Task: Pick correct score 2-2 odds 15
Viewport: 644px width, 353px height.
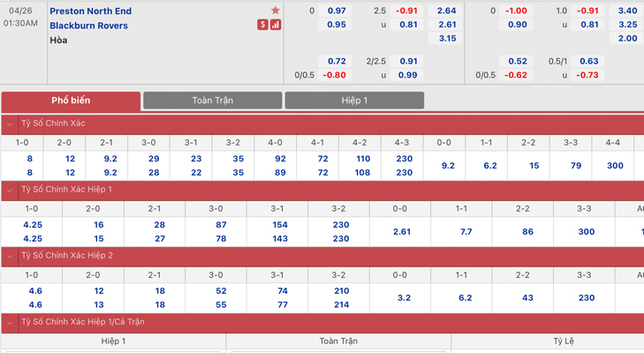Action: (534, 166)
